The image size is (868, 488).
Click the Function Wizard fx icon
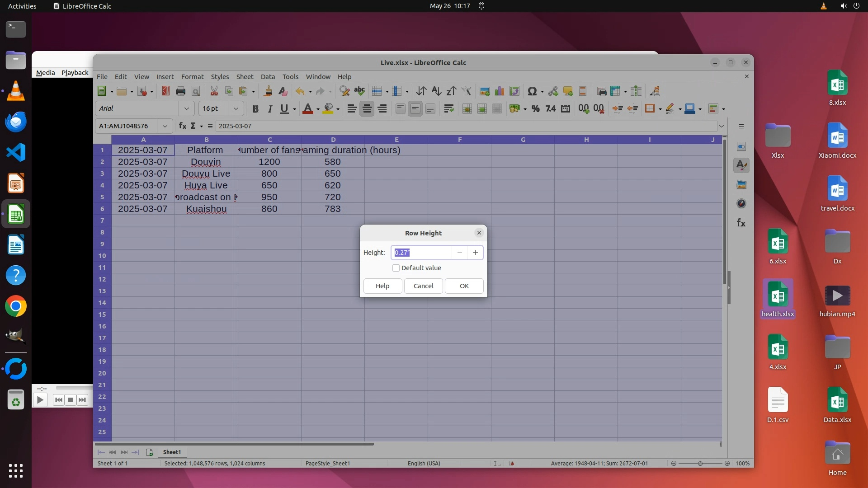[182, 126]
